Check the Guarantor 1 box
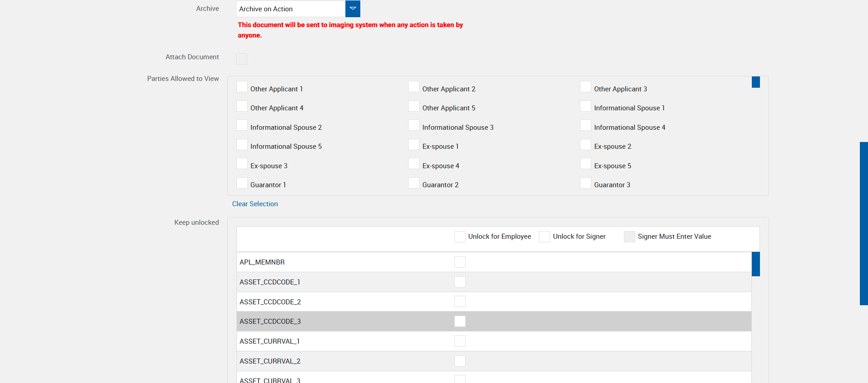The image size is (868, 383). 242,183
